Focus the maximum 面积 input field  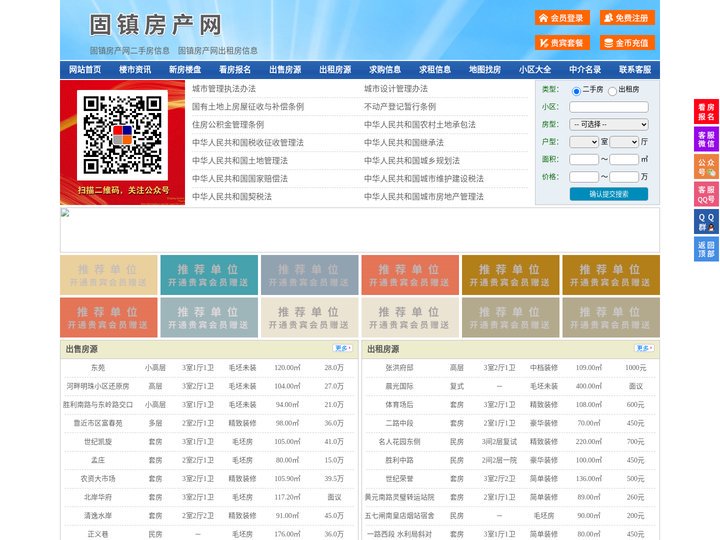[624, 159]
